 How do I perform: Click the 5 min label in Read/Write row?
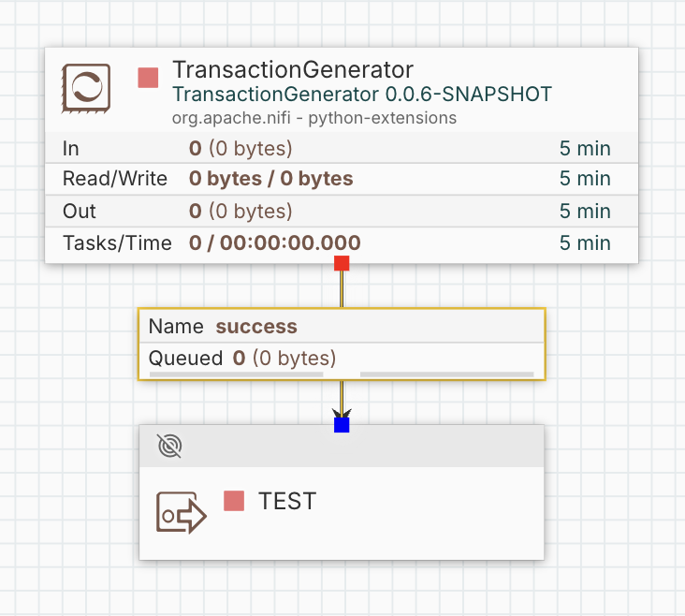tap(585, 179)
